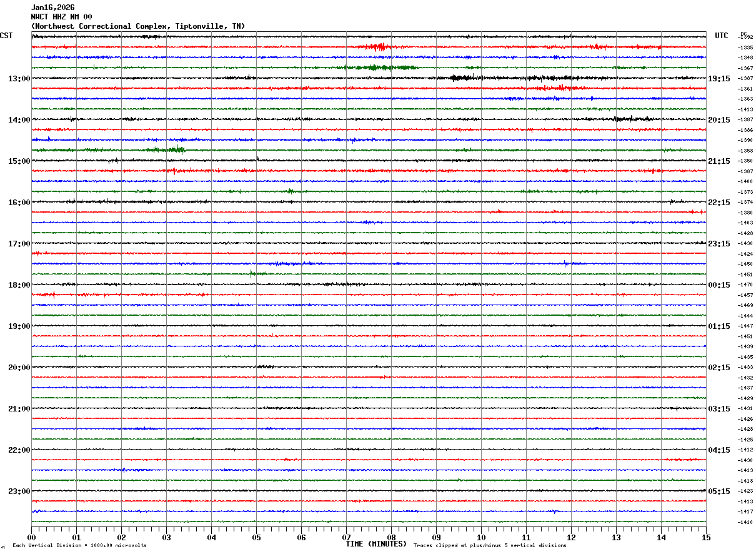Click minute axis tick label 04
Screen dimensions: 756x554
[x=211, y=537]
